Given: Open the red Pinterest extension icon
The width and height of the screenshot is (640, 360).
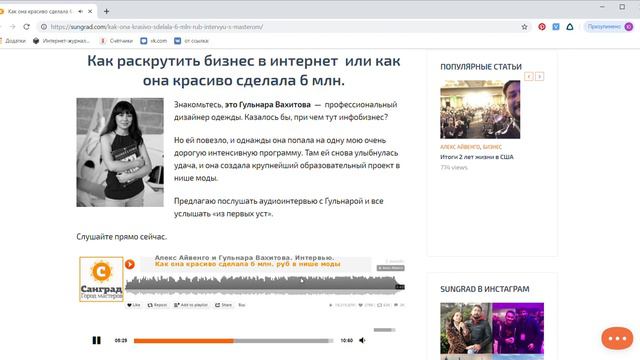Looking at the screenshot, I should (x=542, y=27).
